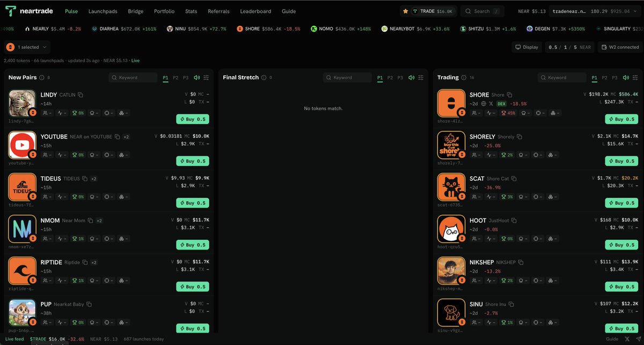Copy the YOUTUBE token address
This screenshot has height=345, width=644.
(118, 137)
